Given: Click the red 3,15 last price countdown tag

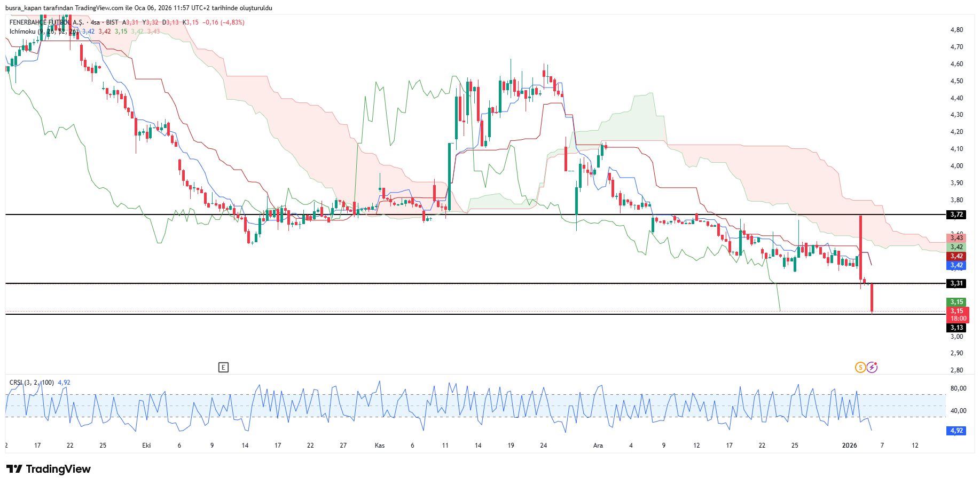Looking at the screenshot, I should (957, 315).
